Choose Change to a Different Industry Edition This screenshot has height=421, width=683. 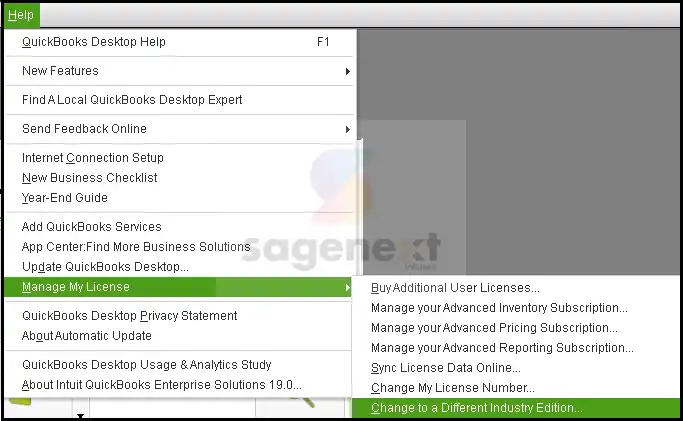point(516,408)
